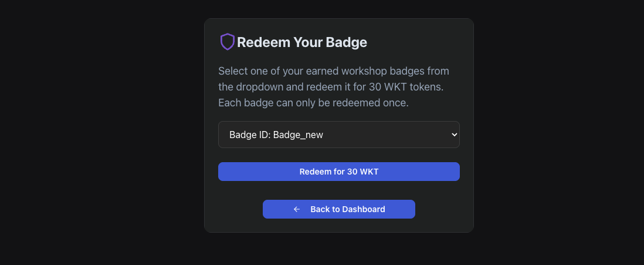The image size is (644, 265).
Task: Click the 'Back to Dashboard' label text
Action: 347,209
